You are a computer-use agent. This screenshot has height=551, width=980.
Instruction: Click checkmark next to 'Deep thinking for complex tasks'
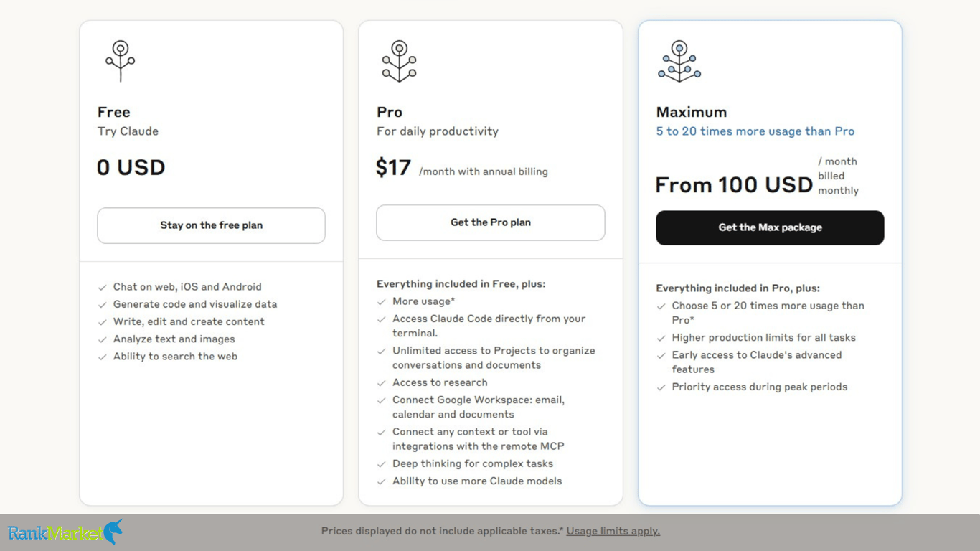382,464
